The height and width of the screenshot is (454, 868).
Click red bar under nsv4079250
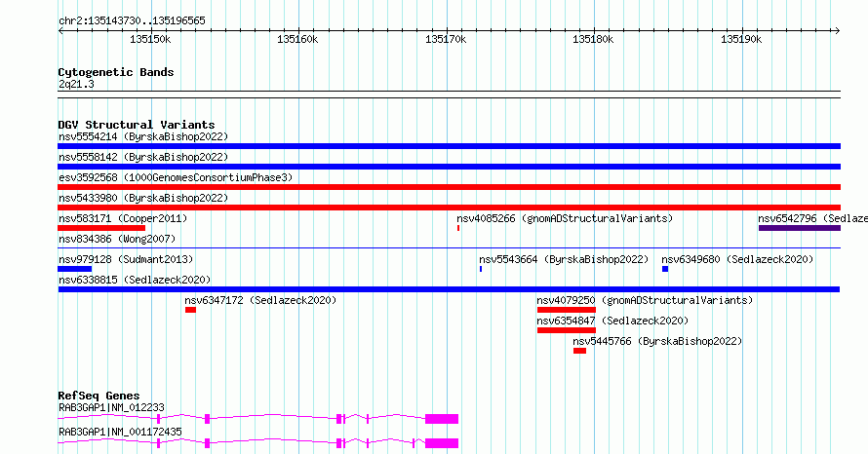coord(567,310)
